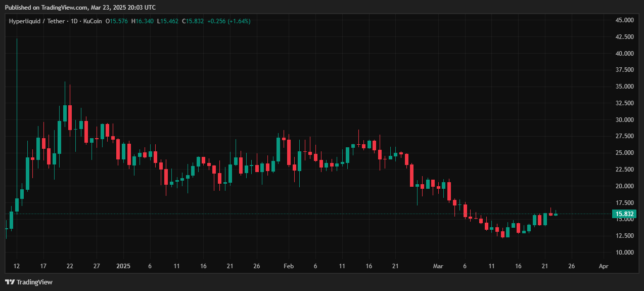Select the high value H16.340
This screenshot has height=291, width=644.
coord(143,21)
